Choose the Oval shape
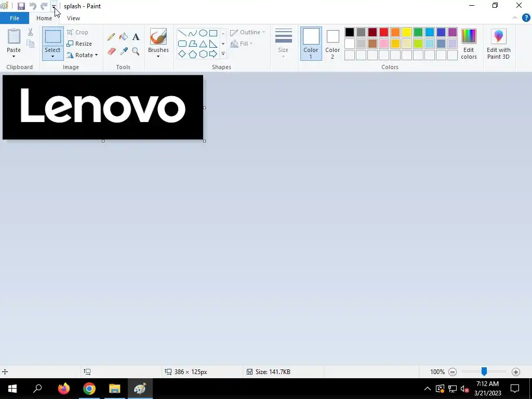Viewport: 532px width, 399px height. point(203,33)
